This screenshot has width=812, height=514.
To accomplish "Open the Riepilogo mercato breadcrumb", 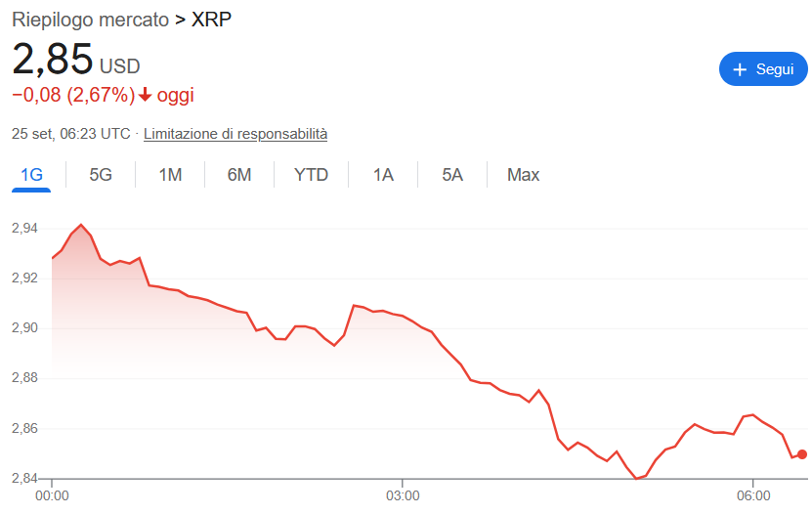I will click(x=90, y=20).
